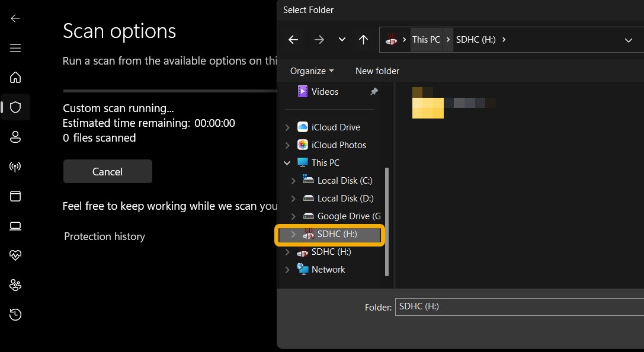The height and width of the screenshot is (352, 644).
Task: Click the New folder button
Action: coord(377,71)
